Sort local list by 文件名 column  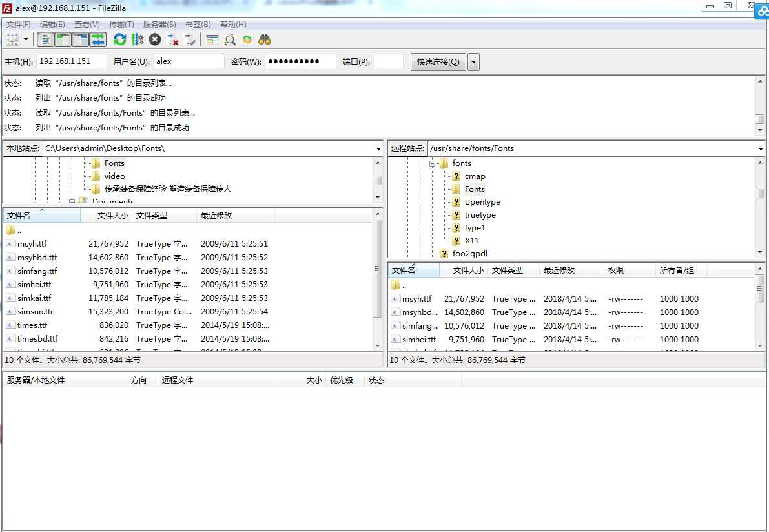(42, 215)
